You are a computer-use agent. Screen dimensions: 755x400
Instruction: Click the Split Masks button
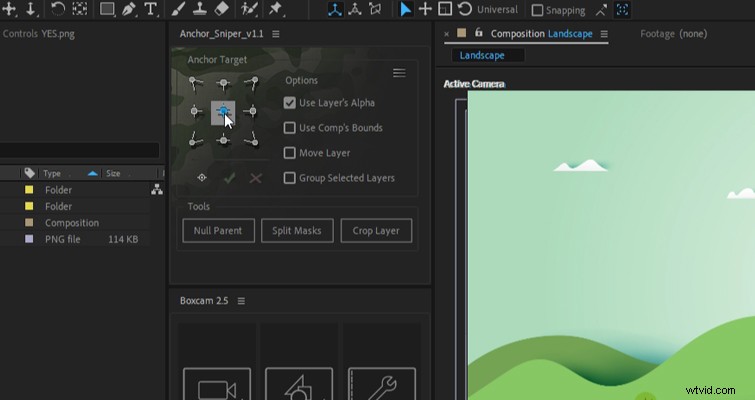point(297,231)
